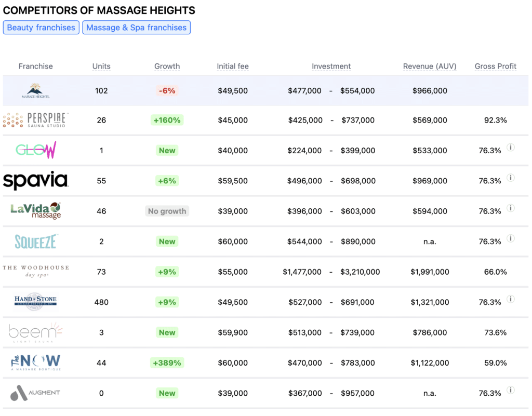Screen dimensions: 532x416
Task: Click the $1,991,000 revenue value
Action: (430, 272)
